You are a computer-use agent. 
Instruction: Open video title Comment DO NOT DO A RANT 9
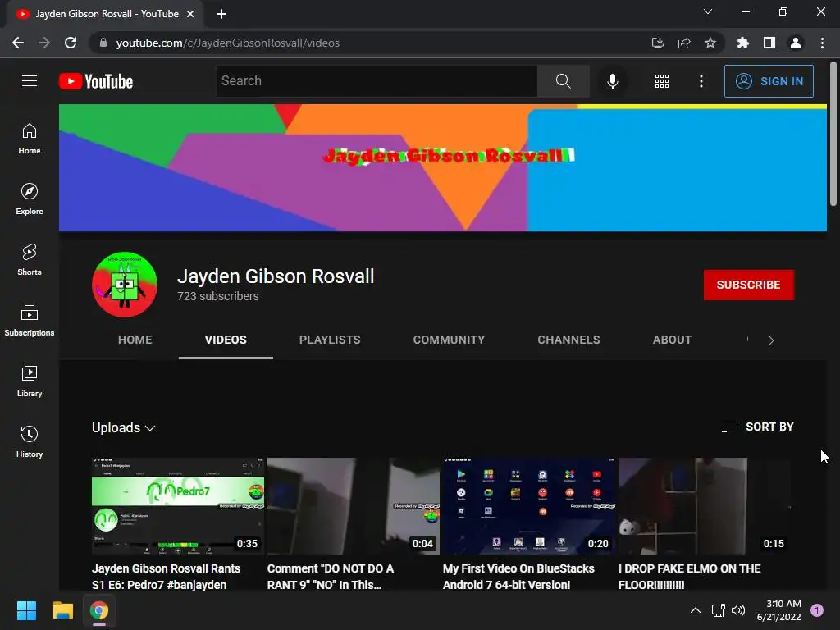(x=331, y=577)
